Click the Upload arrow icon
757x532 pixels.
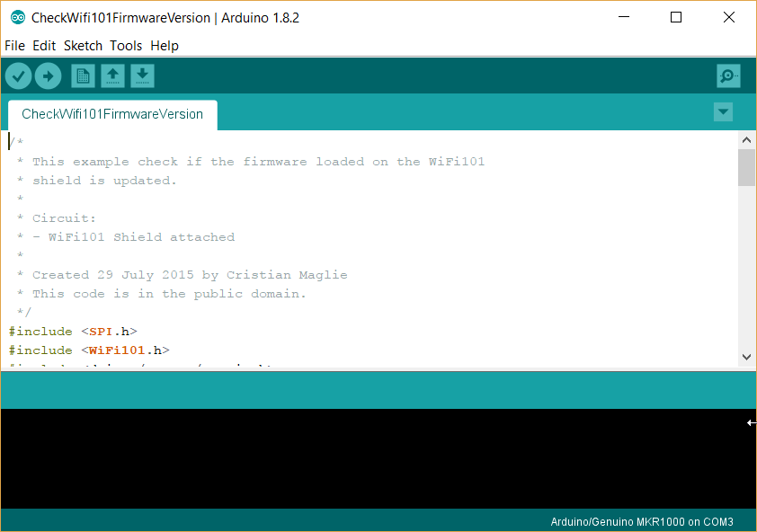(x=48, y=76)
